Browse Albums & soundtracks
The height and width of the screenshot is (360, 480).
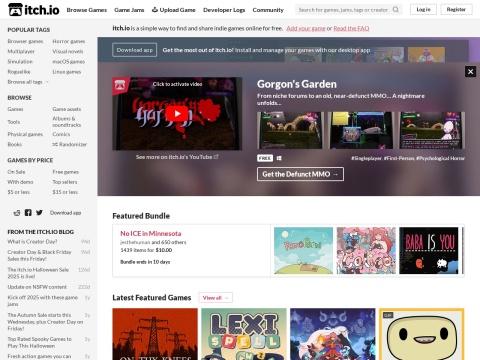click(x=67, y=122)
